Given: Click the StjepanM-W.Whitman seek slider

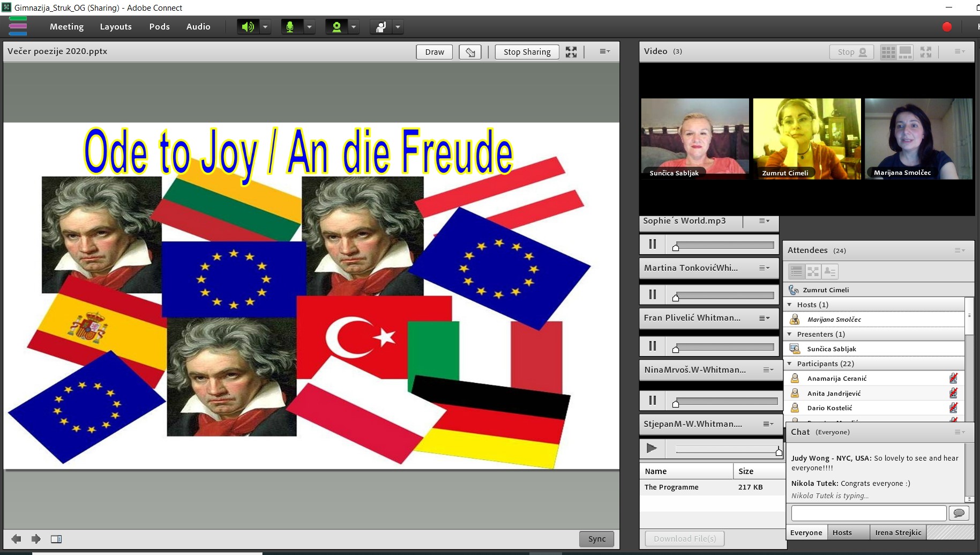Looking at the screenshot, I should coord(727,450).
